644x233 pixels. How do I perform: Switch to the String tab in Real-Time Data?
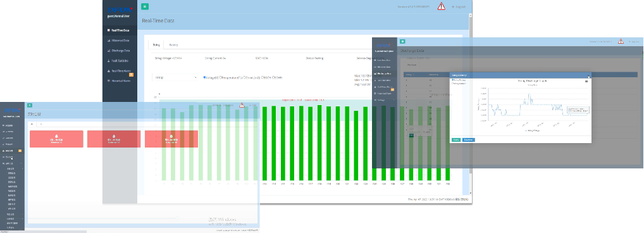(156, 45)
